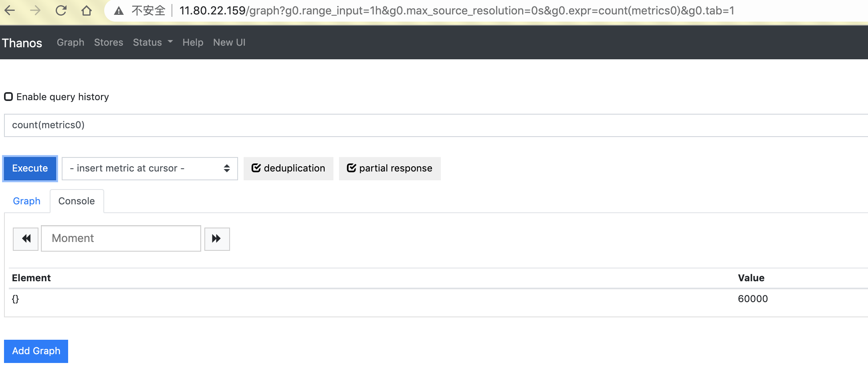Go to browser home page icon
Viewport: 868px width, 375px height.
(87, 10)
